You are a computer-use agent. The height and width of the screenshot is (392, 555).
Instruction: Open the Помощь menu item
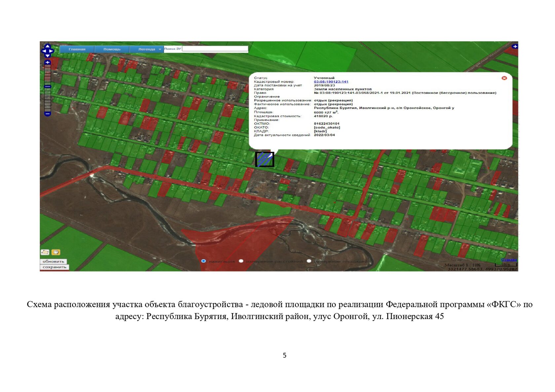(x=112, y=49)
